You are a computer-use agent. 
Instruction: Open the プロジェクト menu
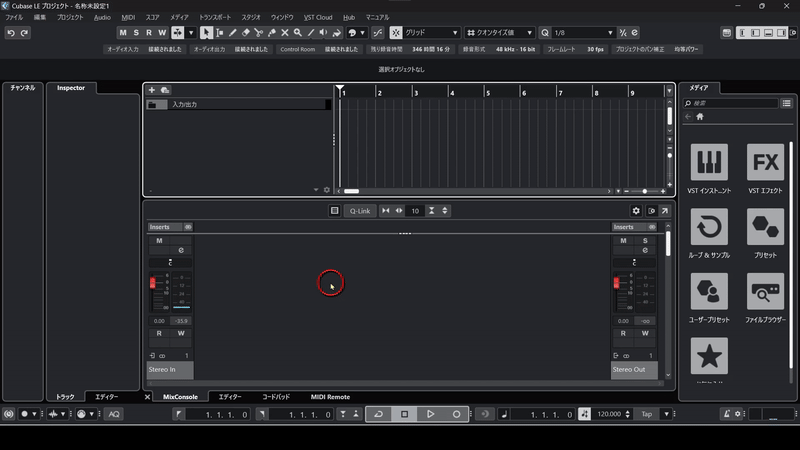(x=70, y=17)
